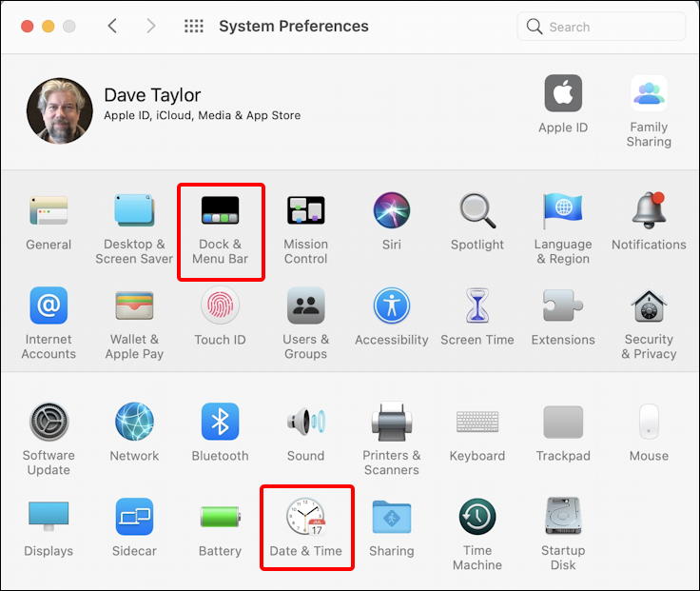
Task: Select the Siri preference icon
Action: click(x=392, y=210)
